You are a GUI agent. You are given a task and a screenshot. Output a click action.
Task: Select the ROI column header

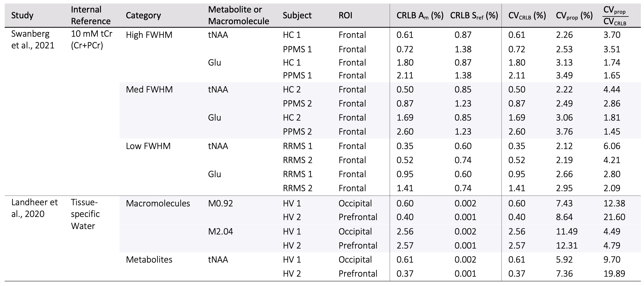pyautogui.click(x=345, y=16)
